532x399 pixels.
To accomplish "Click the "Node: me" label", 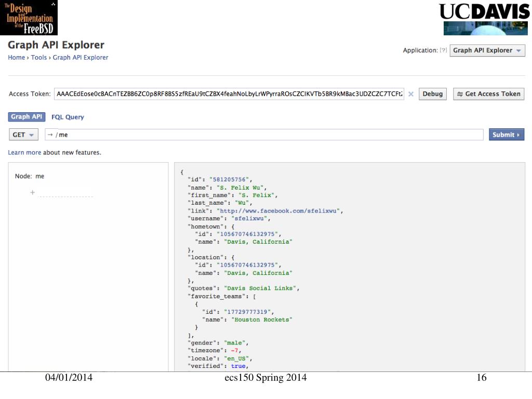I will click(x=30, y=176).
